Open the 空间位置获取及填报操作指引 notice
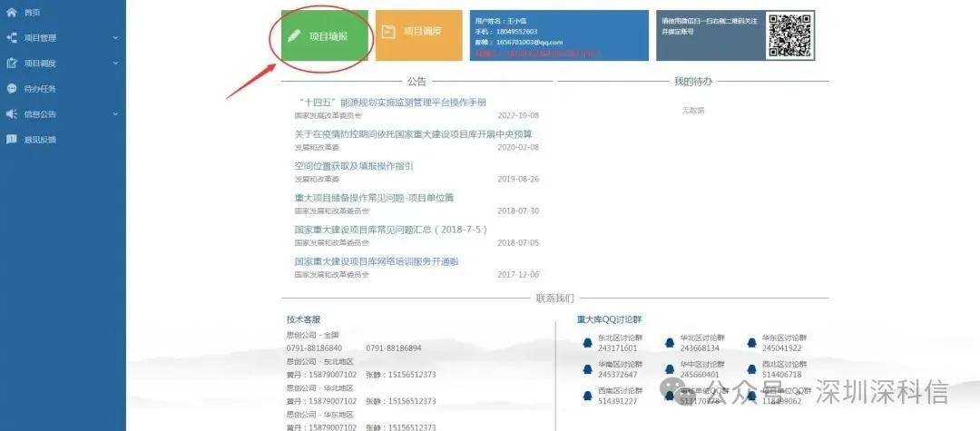980x431 pixels. tap(354, 166)
